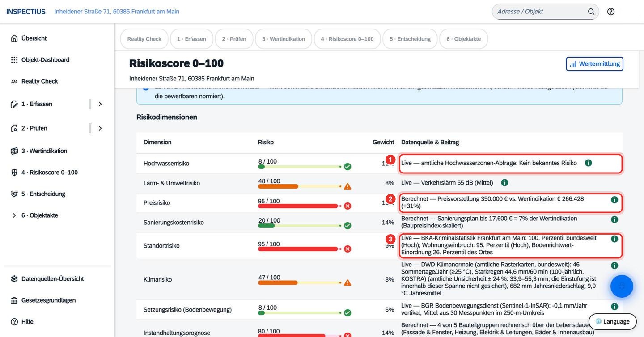Open info icon for Hochwasserrisiko data source
Screen dimensions: 644x337
pyautogui.click(x=589, y=163)
